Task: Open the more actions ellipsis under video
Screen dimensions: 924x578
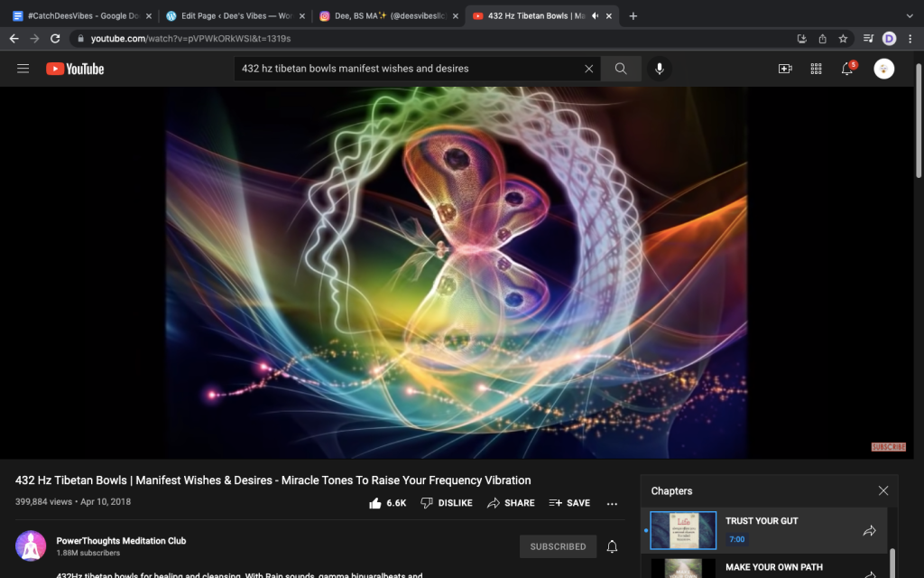Action: (x=612, y=503)
